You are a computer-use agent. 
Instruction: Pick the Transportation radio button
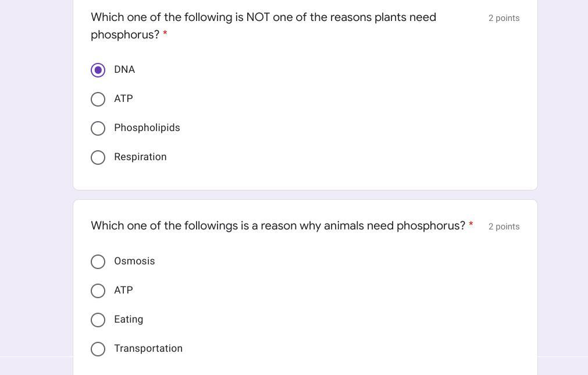pyautogui.click(x=98, y=349)
